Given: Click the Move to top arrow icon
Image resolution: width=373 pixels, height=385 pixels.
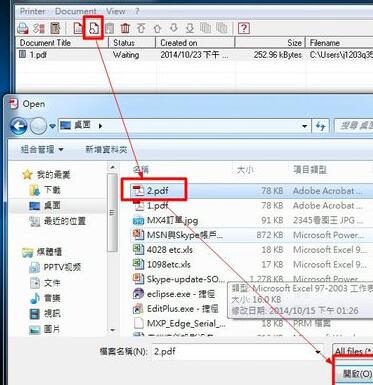Looking at the screenshot, I should pyautogui.click(x=141, y=28).
